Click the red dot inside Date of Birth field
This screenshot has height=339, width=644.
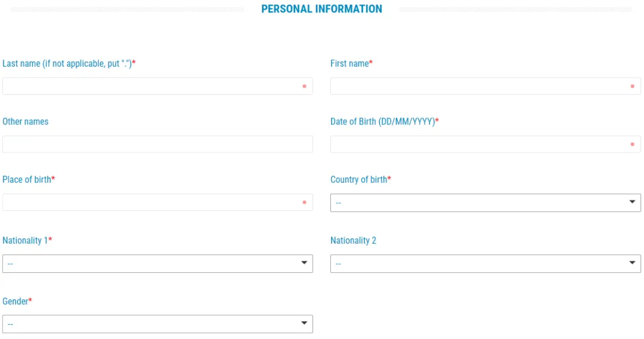(x=632, y=144)
